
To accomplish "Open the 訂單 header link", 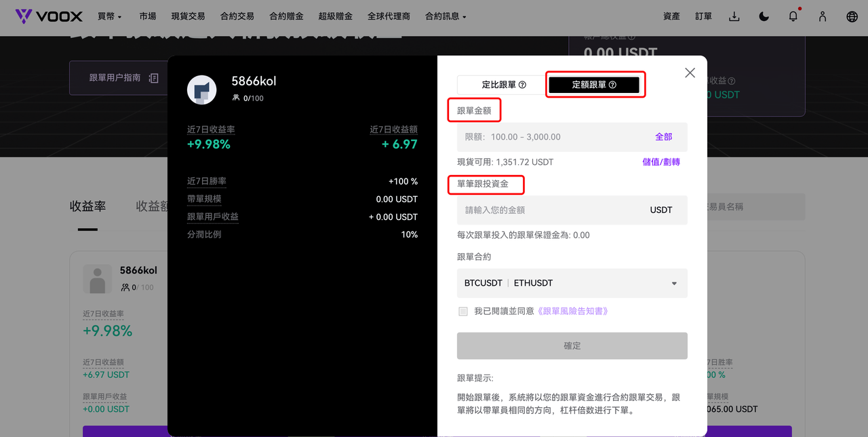I will (x=704, y=16).
